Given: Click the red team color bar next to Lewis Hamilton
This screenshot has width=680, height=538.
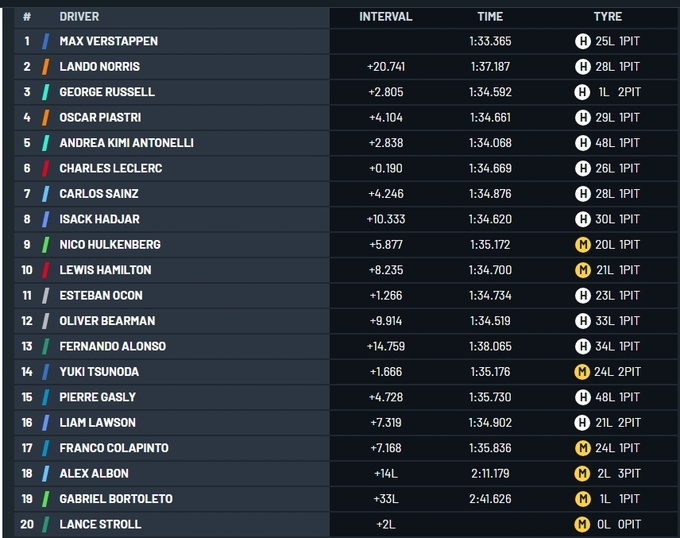Looking at the screenshot, I should (46, 270).
